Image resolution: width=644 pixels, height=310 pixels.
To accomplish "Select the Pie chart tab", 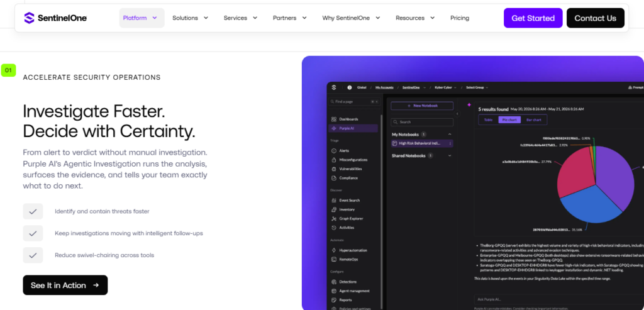I will click(509, 120).
